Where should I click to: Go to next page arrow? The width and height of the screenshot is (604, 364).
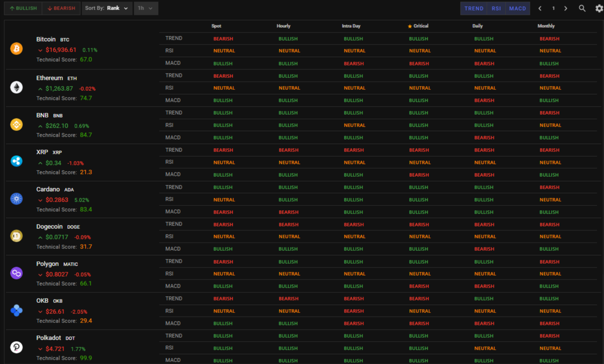click(566, 8)
